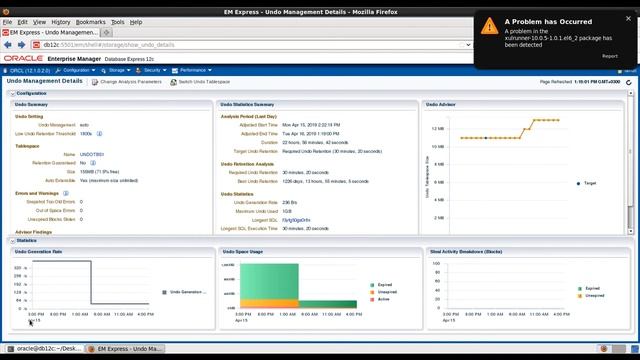Click the warning triangle icon in the notification

489,26
